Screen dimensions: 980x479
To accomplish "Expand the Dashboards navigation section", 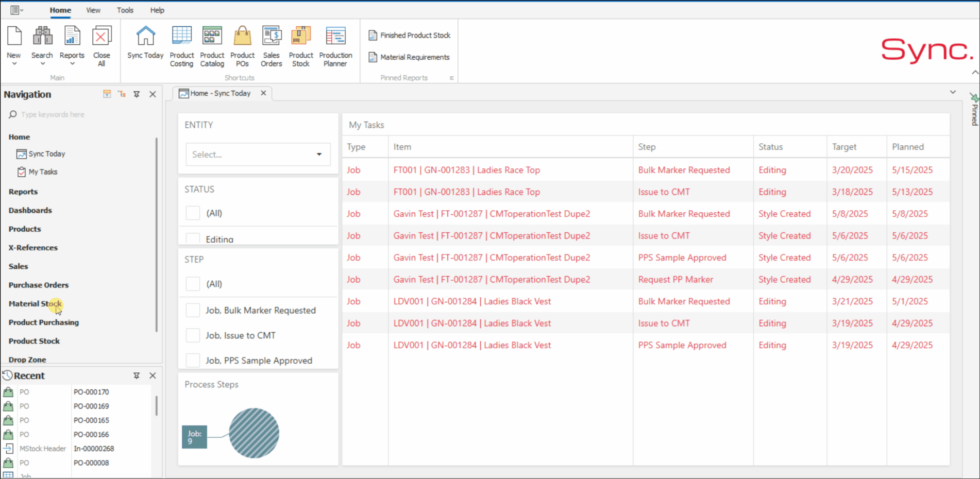I will 30,210.
